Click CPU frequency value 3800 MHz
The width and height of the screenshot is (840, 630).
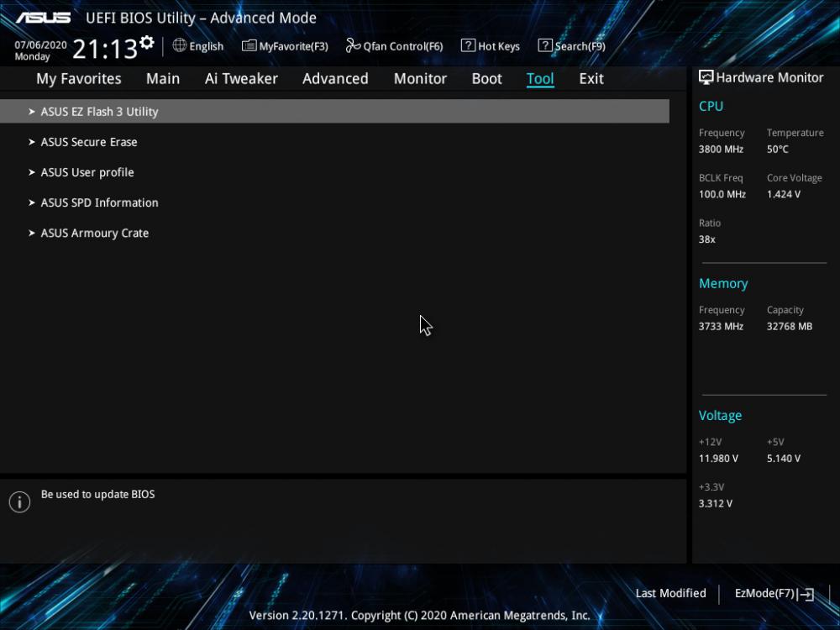[721, 149]
